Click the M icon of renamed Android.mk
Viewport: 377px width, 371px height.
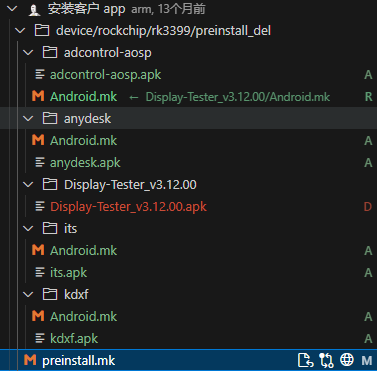[38, 96]
